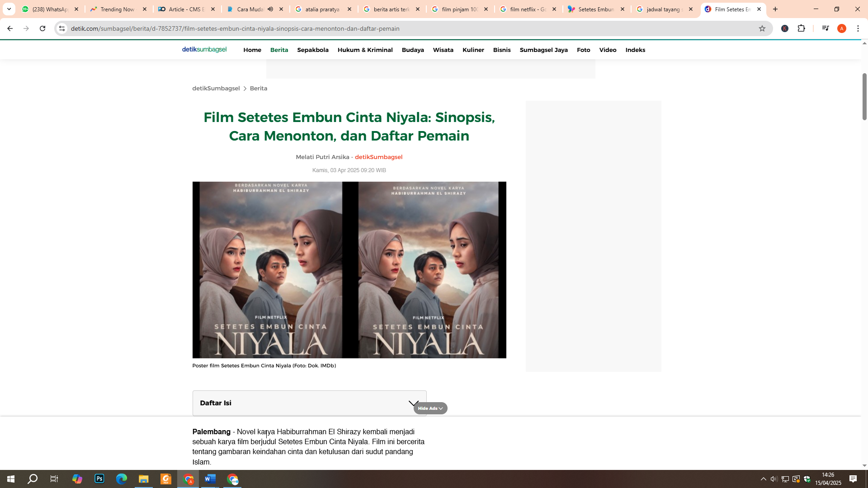Open Microsoft Word from taskbar
The image size is (868, 488).
tap(210, 479)
